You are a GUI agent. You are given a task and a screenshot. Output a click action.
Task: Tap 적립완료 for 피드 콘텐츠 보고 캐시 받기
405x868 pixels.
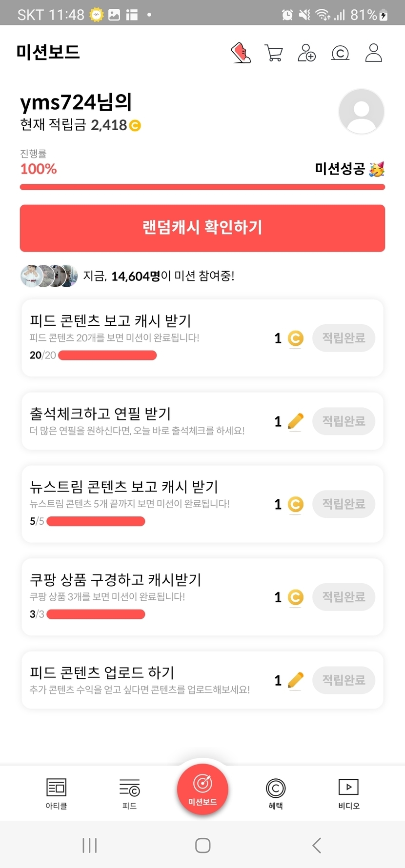[344, 338]
